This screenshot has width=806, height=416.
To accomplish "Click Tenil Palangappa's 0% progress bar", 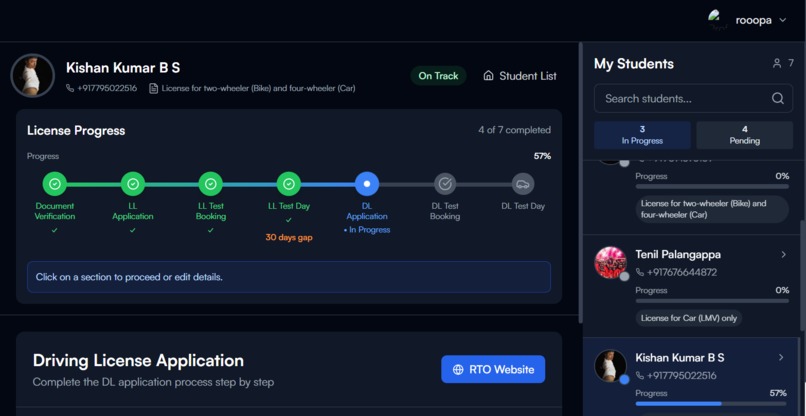I will [x=712, y=301].
